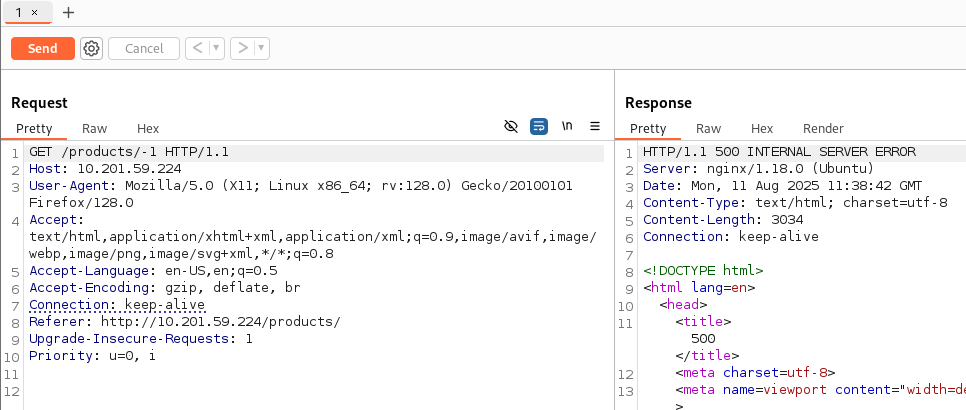Image resolution: width=966 pixels, height=410 pixels.
Task: Close Repeater tab 1
Action: point(33,13)
